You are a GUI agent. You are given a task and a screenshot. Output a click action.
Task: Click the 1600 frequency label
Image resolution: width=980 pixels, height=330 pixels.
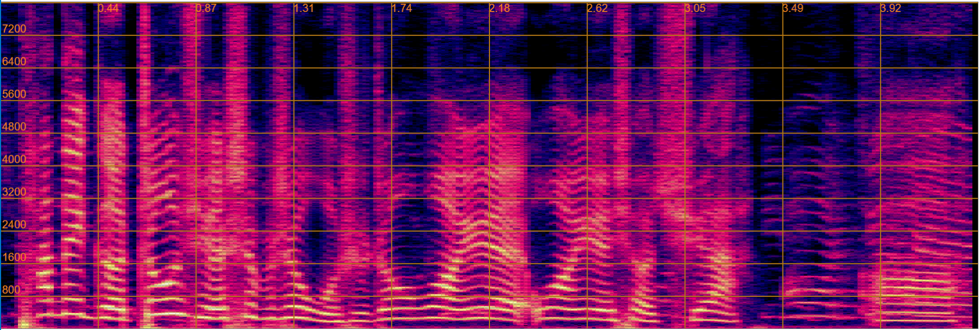tap(14, 257)
